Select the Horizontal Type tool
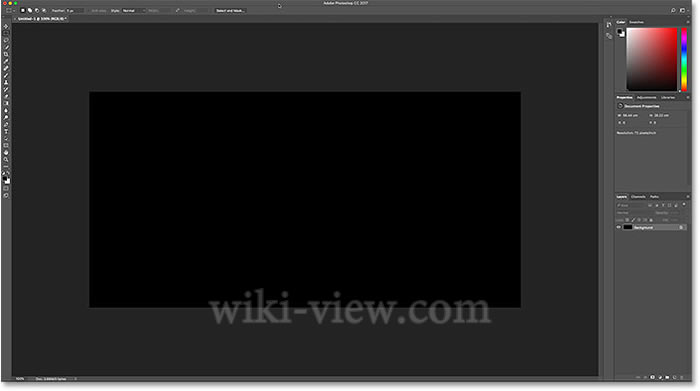Screen dimensions: 700x391 click(6, 131)
